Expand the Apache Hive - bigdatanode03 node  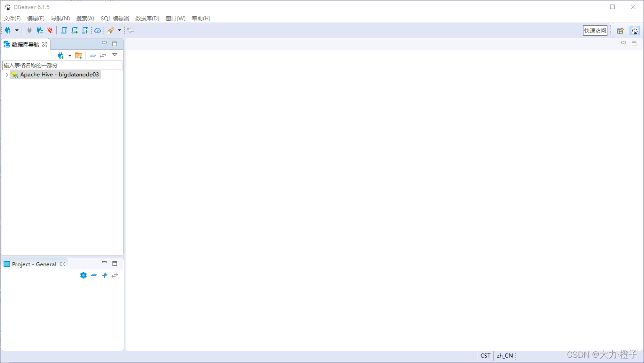pos(7,75)
